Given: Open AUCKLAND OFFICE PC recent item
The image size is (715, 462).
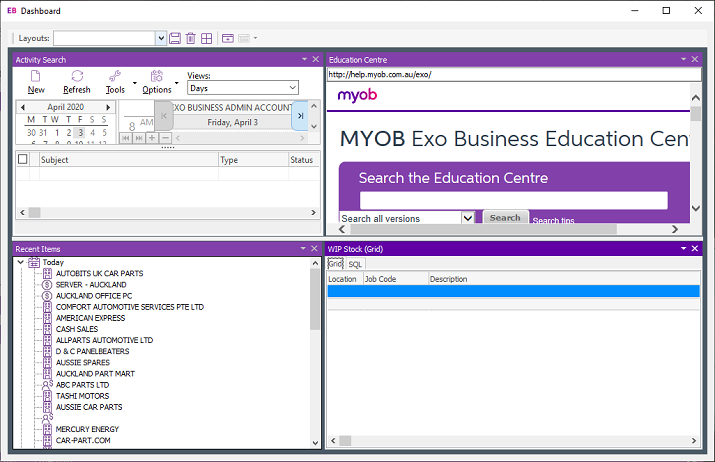Looking at the screenshot, I should [x=93, y=296].
